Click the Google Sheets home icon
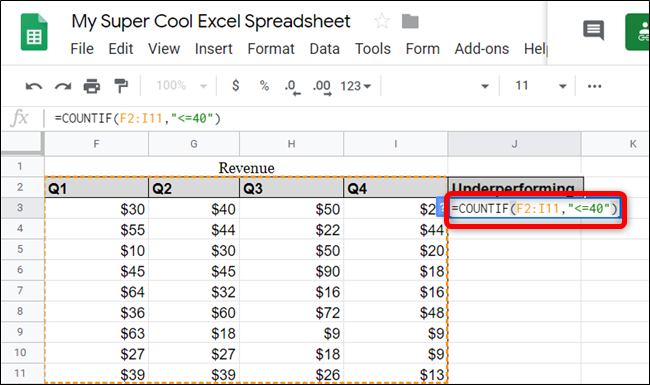 (34, 32)
